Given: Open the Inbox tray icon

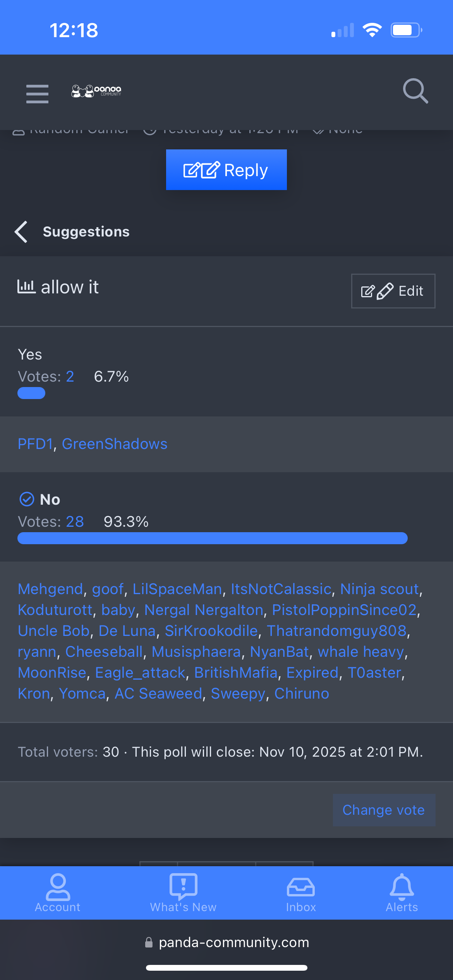Looking at the screenshot, I should 301,892.
